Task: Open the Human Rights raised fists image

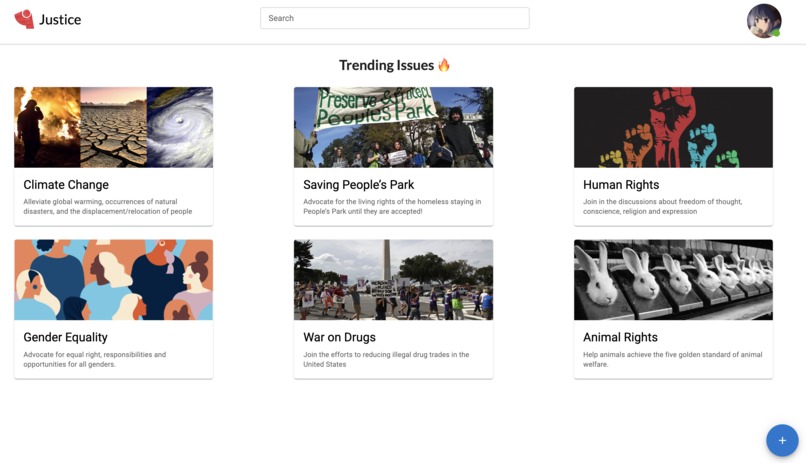Action: pyautogui.click(x=673, y=127)
